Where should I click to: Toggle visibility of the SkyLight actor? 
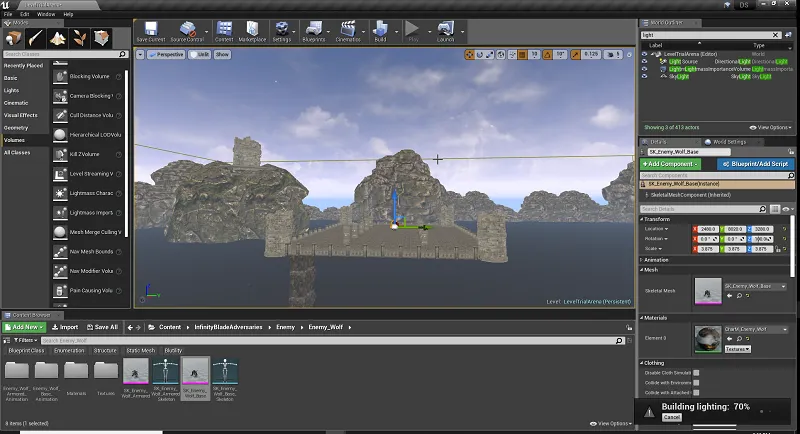tap(644, 76)
